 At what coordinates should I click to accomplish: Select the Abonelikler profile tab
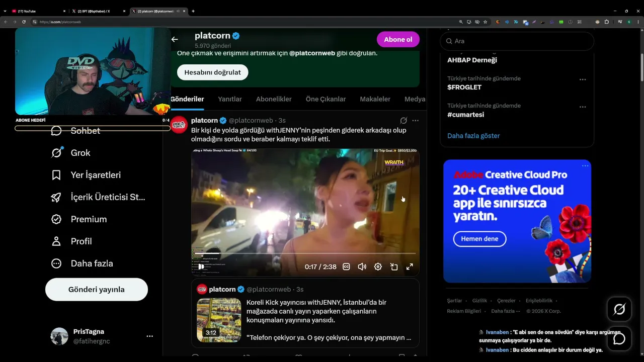point(274,99)
